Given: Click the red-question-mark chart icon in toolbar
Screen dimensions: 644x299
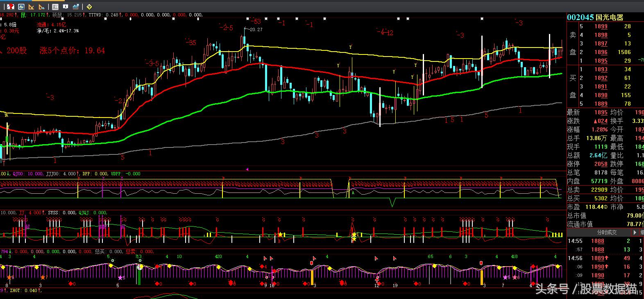Looking at the screenshot, I should (11, 7).
